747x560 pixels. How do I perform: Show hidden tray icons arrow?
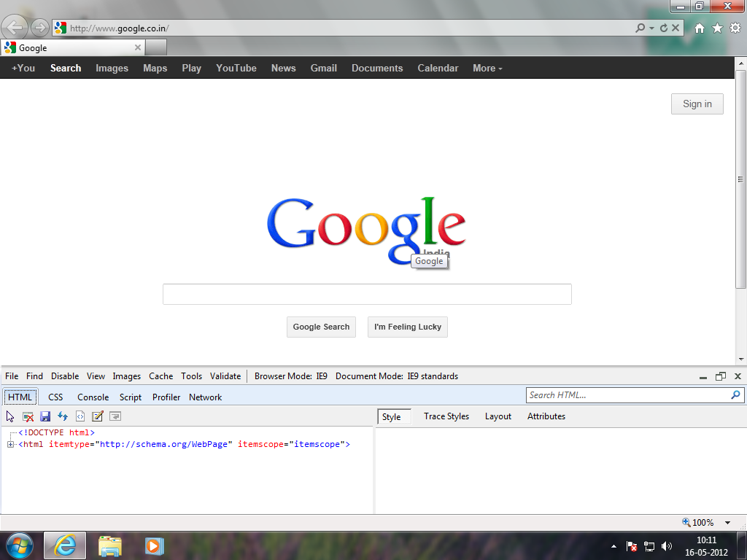tap(614, 546)
